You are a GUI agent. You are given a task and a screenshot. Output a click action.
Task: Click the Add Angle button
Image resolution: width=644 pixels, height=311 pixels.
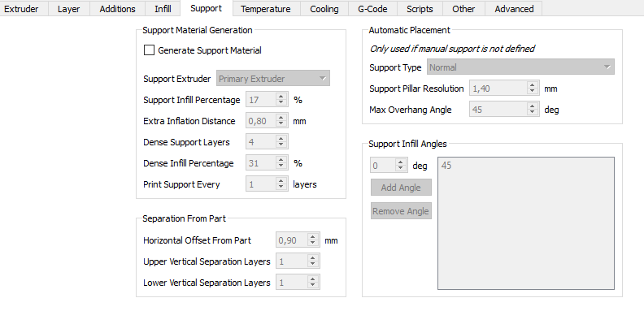(x=401, y=188)
